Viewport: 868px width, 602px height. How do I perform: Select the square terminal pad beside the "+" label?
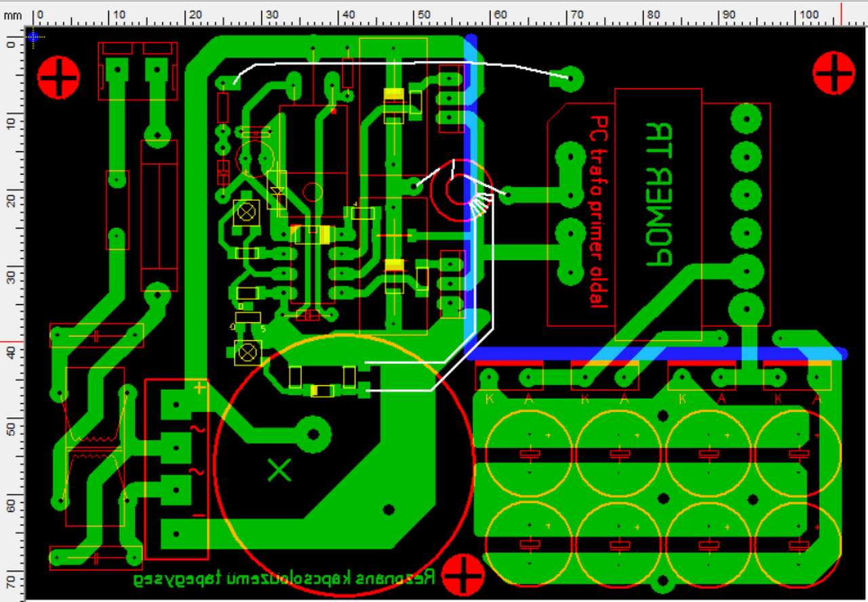[177, 405]
